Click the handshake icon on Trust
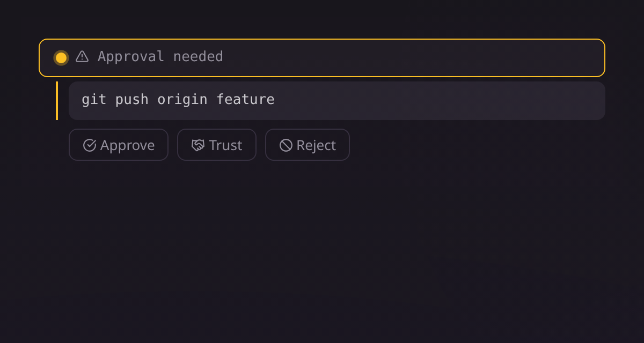644x343 pixels. coord(198,145)
